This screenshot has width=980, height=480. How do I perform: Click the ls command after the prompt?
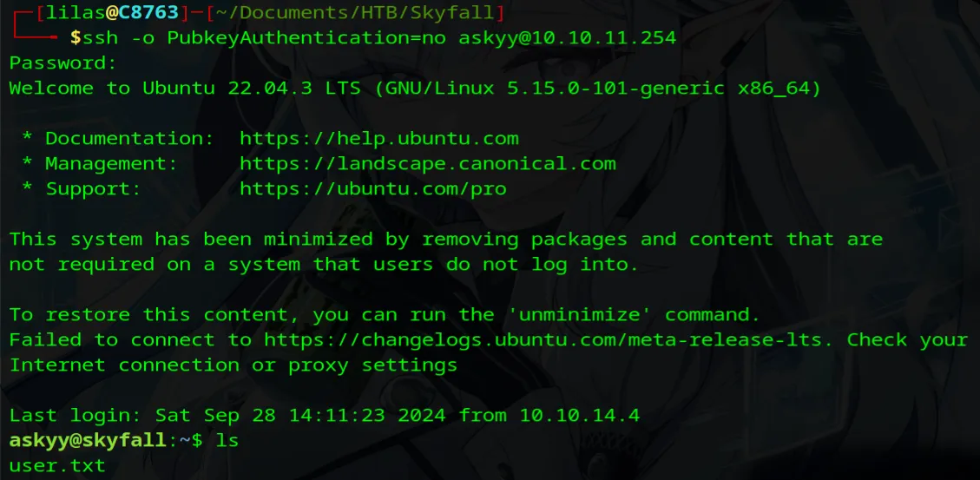click(227, 441)
